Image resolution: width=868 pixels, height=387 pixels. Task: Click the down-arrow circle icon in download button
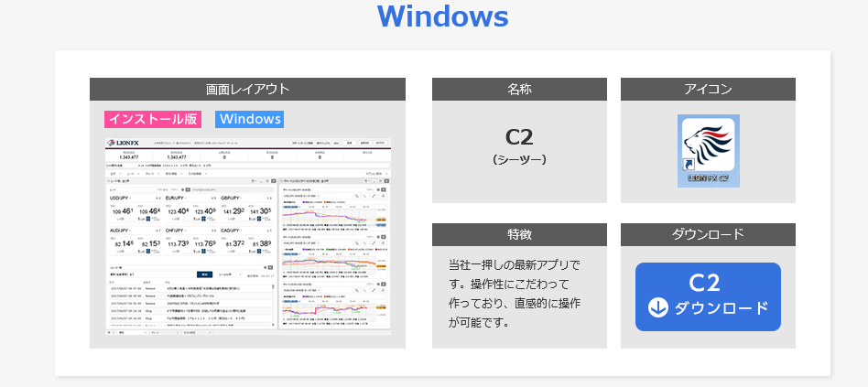point(657,307)
